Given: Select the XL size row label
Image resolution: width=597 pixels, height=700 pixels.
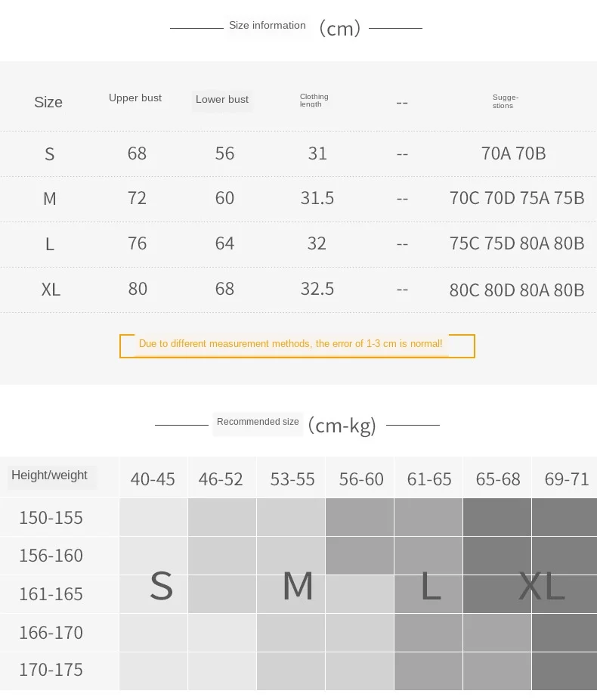Looking at the screenshot, I should (51, 290).
